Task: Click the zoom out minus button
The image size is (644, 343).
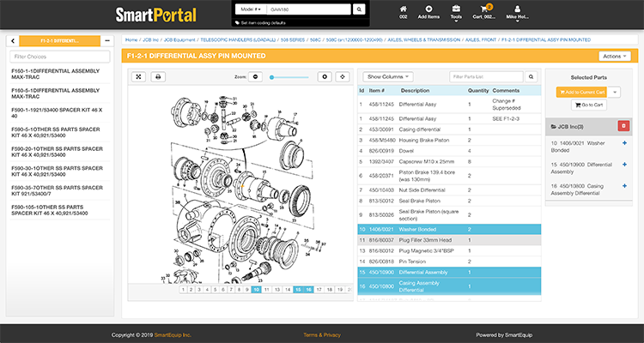Action: pos(255,76)
